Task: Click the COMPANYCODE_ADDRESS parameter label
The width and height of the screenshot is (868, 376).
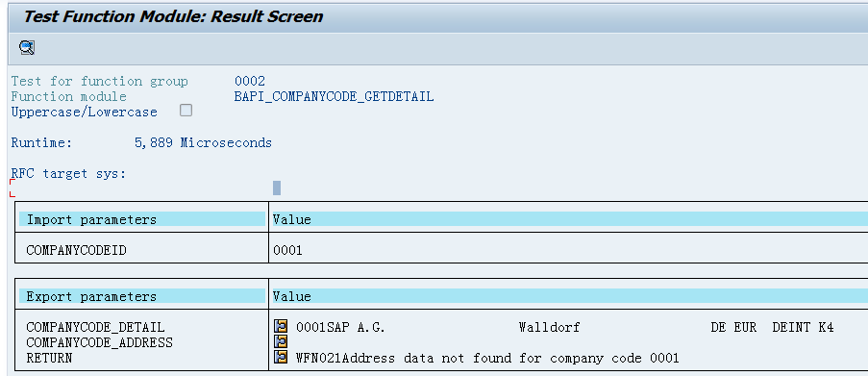Action: [99, 342]
